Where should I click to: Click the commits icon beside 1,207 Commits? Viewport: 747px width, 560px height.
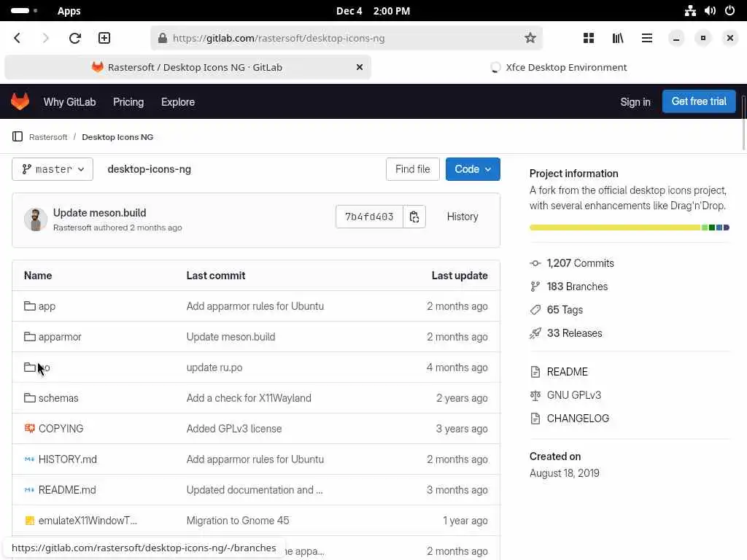point(535,263)
